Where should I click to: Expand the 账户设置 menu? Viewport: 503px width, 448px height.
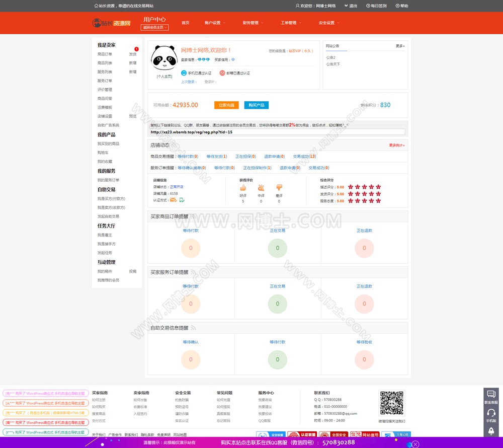215,23
